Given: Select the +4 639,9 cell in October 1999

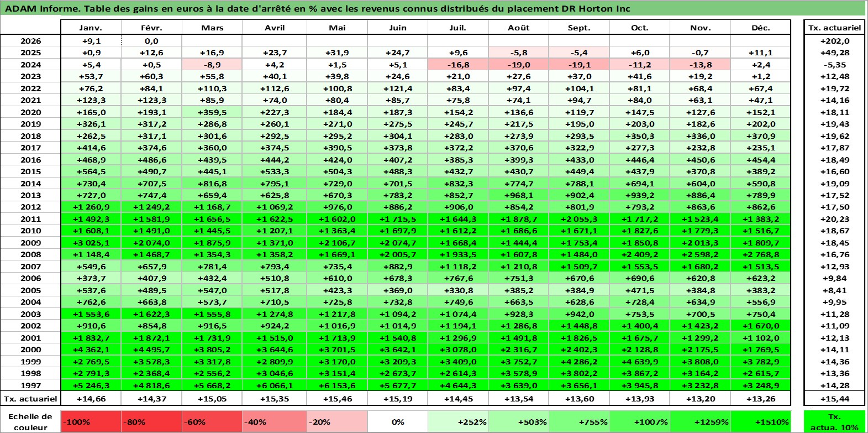Looking at the screenshot, I should (x=640, y=362).
